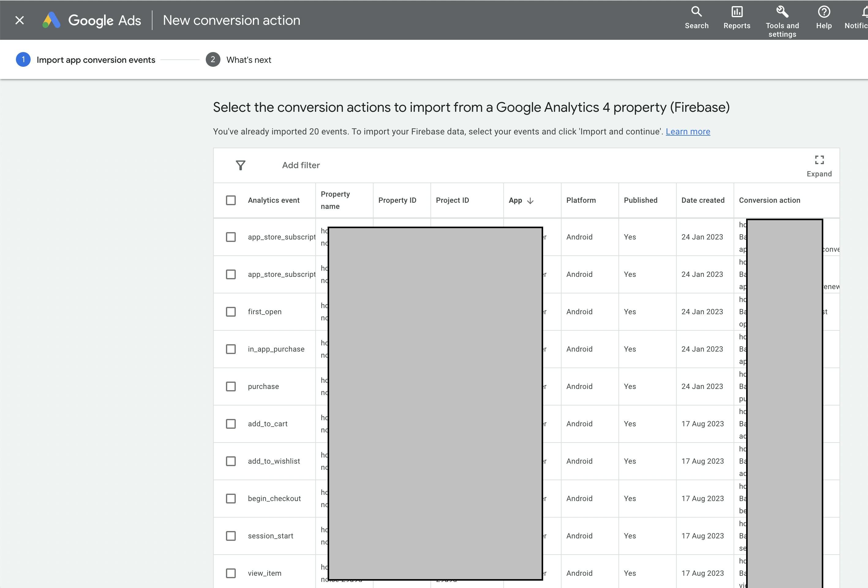This screenshot has width=868, height=588.
Task: Click the Help question mark icon
Action: click(x=824, y=12)
